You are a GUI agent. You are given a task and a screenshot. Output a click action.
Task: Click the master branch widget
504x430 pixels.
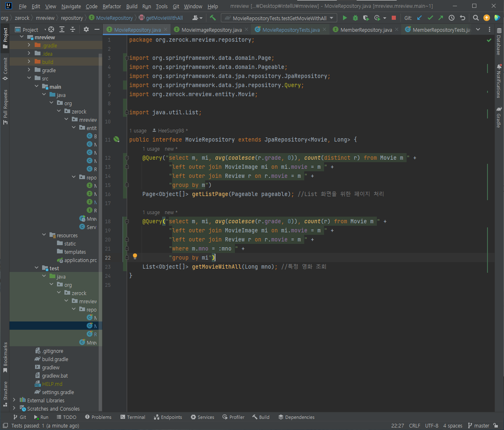point(479,425)
